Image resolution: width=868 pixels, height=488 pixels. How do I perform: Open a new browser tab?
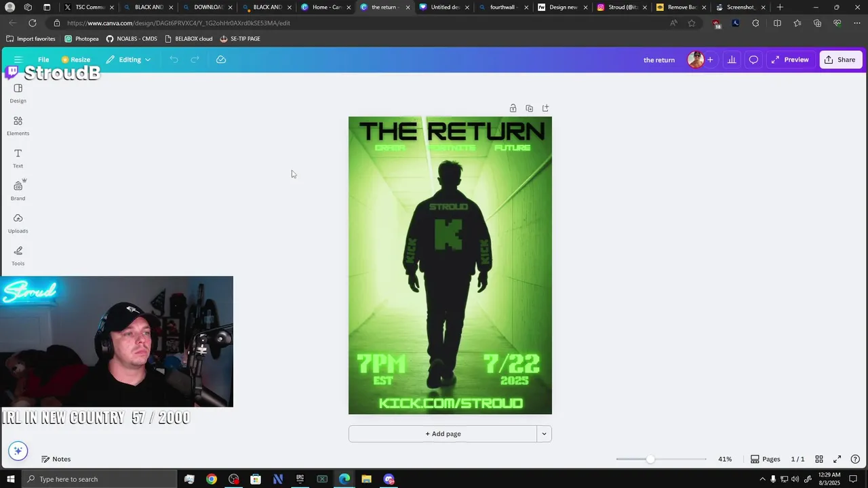(780, 7)
